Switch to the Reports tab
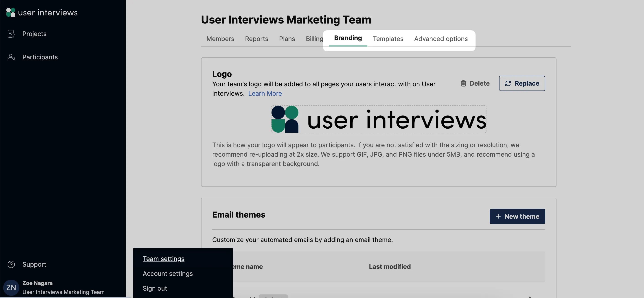This screenshot has height=298, width=644. coord(256,39)
